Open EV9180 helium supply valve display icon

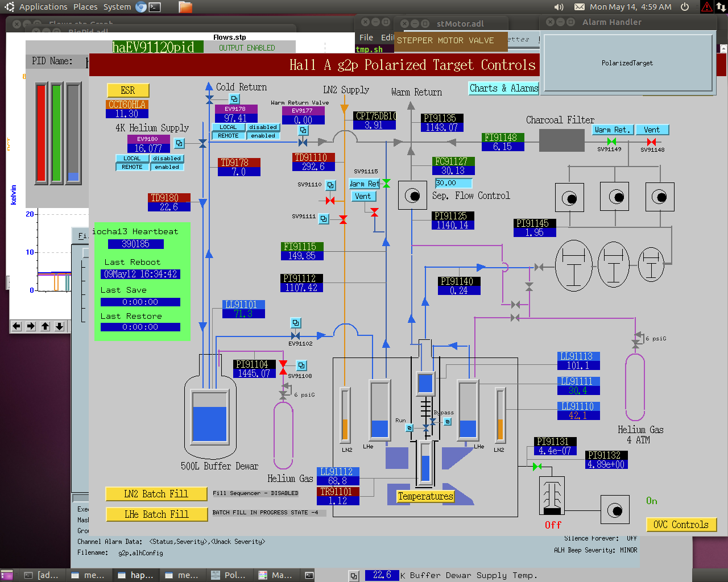179,143
